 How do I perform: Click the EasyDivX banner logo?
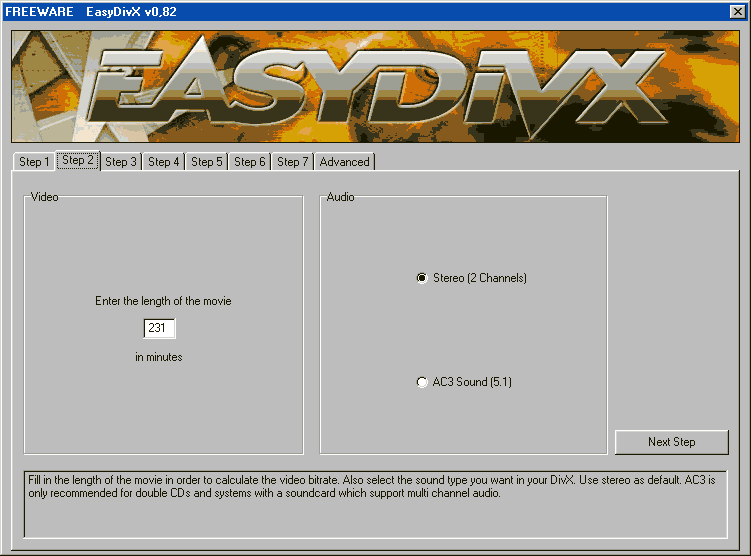pyautogui.click(x=375, y=86)
